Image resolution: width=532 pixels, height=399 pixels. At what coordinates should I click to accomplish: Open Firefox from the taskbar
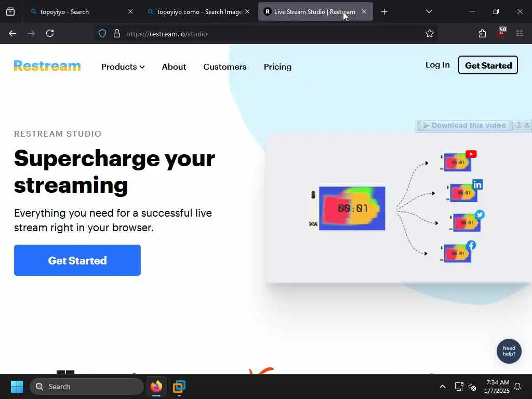tap(156, 387)
